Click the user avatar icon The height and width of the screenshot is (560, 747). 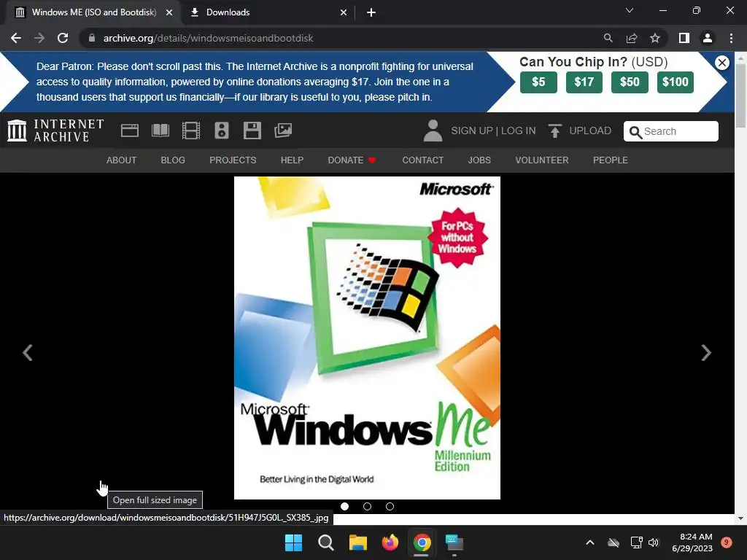[x=433, y=131]
